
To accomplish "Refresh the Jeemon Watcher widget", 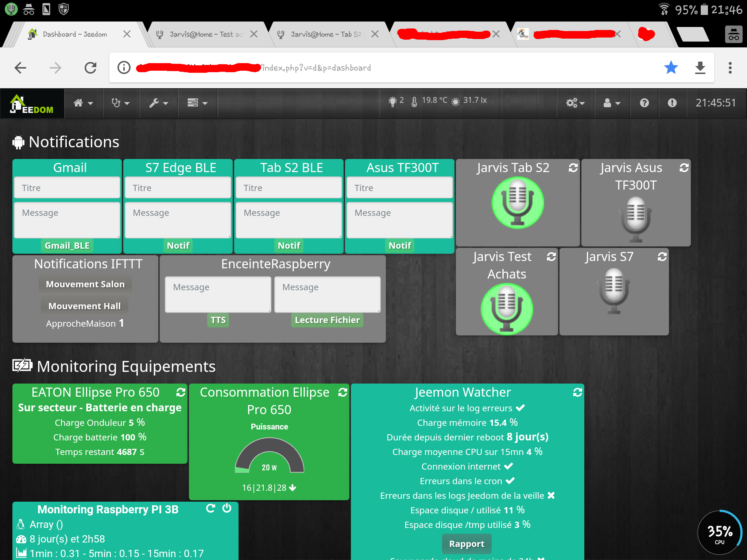I will point(577,392).
